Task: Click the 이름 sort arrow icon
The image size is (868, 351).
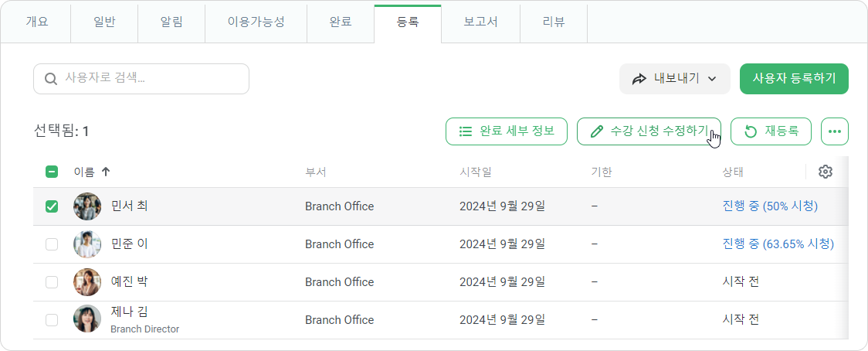Action: tap(105, 172)
